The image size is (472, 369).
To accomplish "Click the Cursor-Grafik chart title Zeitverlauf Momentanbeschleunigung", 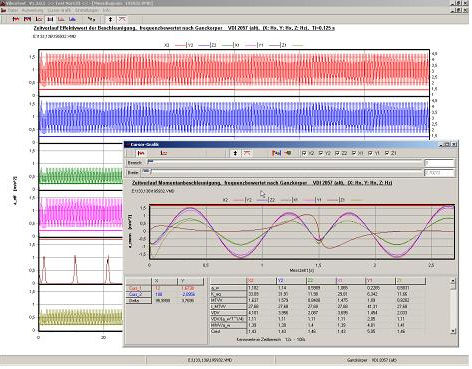I will pyautogui.click(x=262, y=183).
